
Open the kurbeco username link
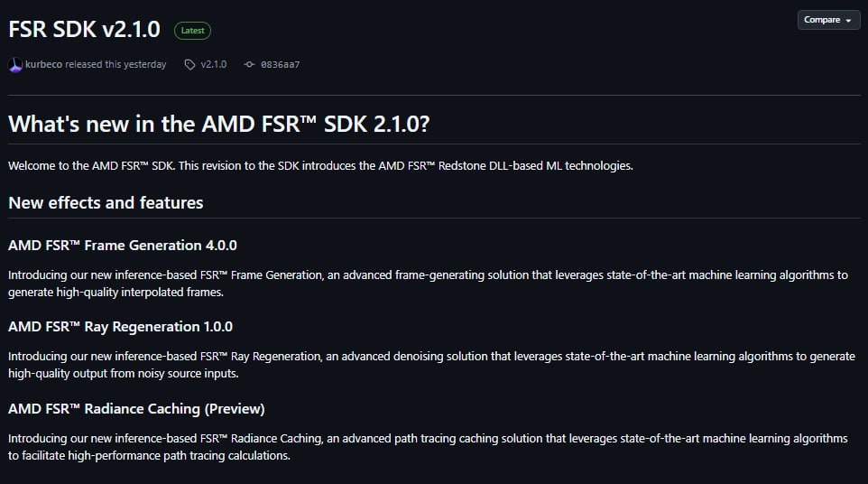[44, 65]
